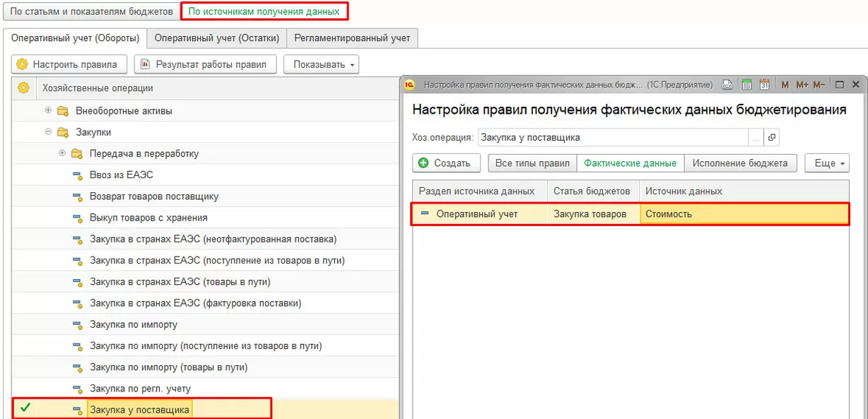Click the item icon beside Ввоз из ЕАЭС
The width and height of the screenshot is (868, 419).
click(x=77, y=175)
